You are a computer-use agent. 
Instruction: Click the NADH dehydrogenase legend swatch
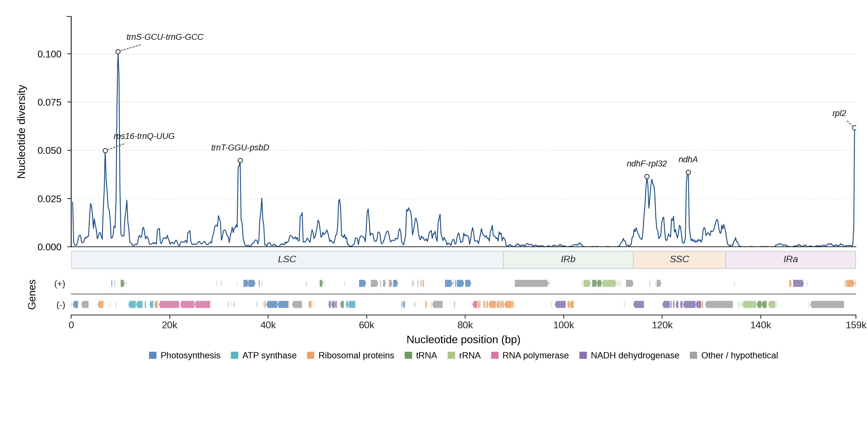coord(583,355)
